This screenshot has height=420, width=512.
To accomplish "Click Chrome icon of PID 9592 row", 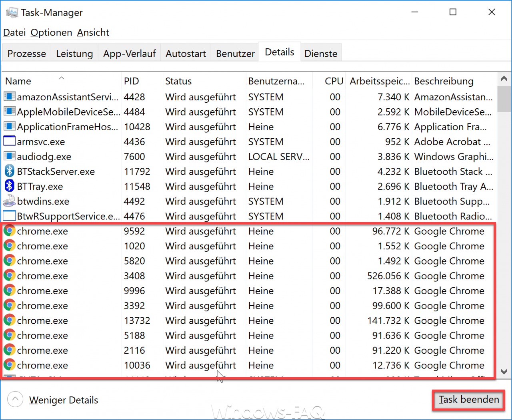I will click(x=10, y=231).
